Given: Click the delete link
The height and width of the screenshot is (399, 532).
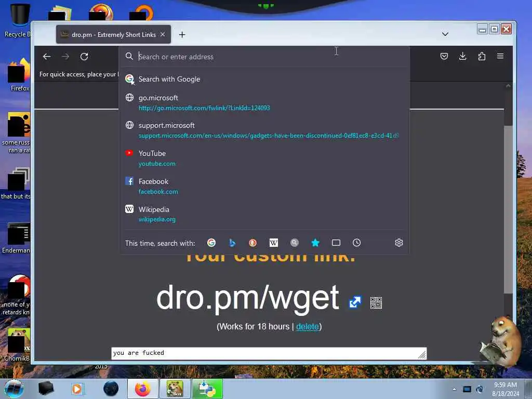Looking at the screenshot, I should tap(308, 326).
